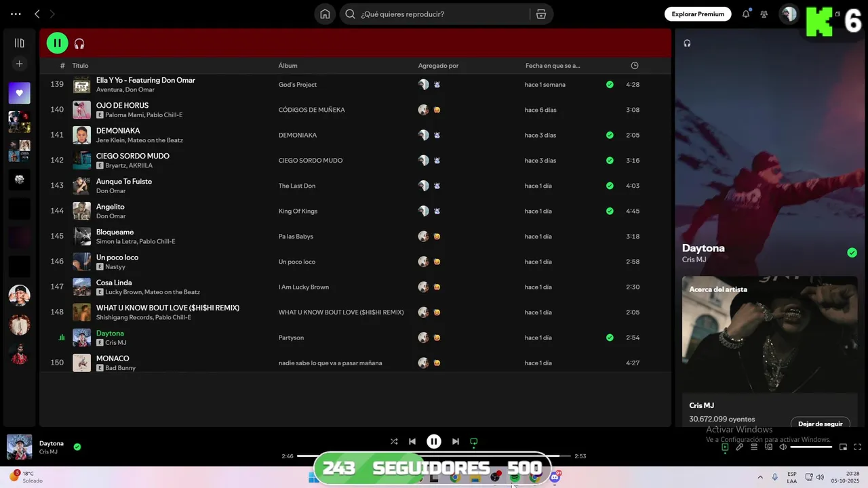Select the Cosa Linda track
The image size is (868, 488).
click(x=114, y=283)
